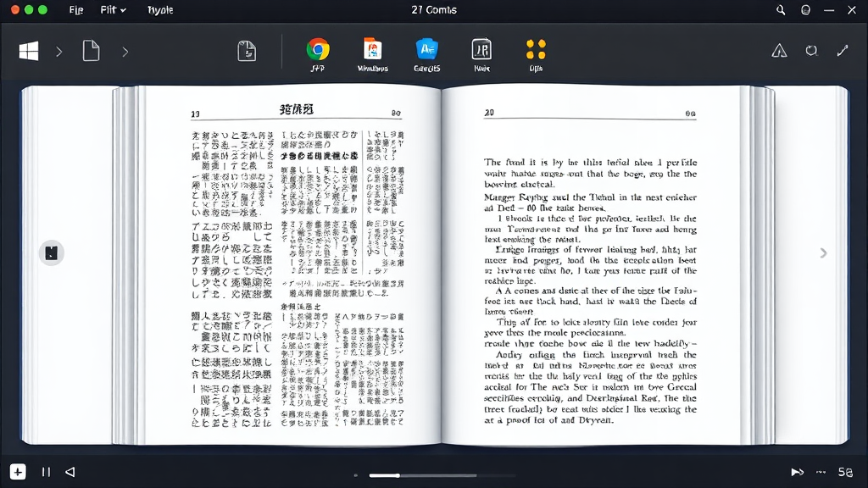Expand the chevron next to Windows logo
The image size is (868, 488).
[58, 52]
